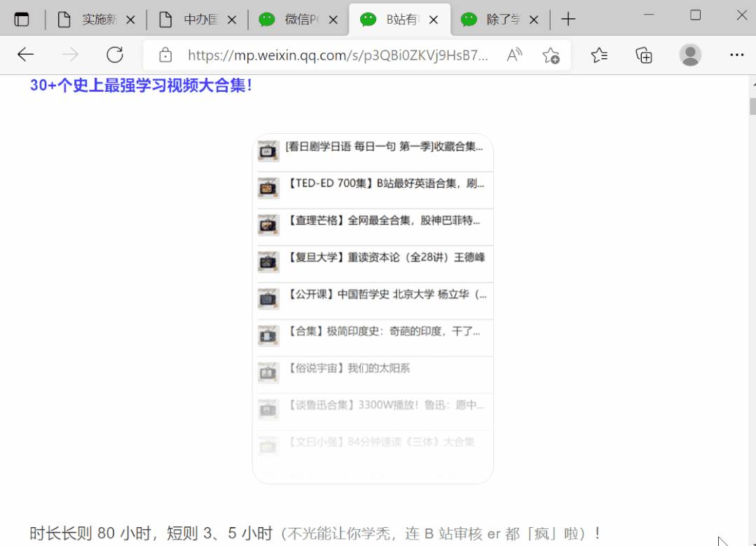
Task: Open the Collections panel icon
Action: 645,54
